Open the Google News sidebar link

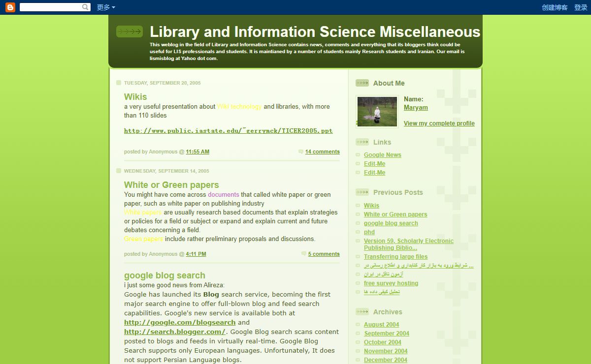click(x=383, y=155)
